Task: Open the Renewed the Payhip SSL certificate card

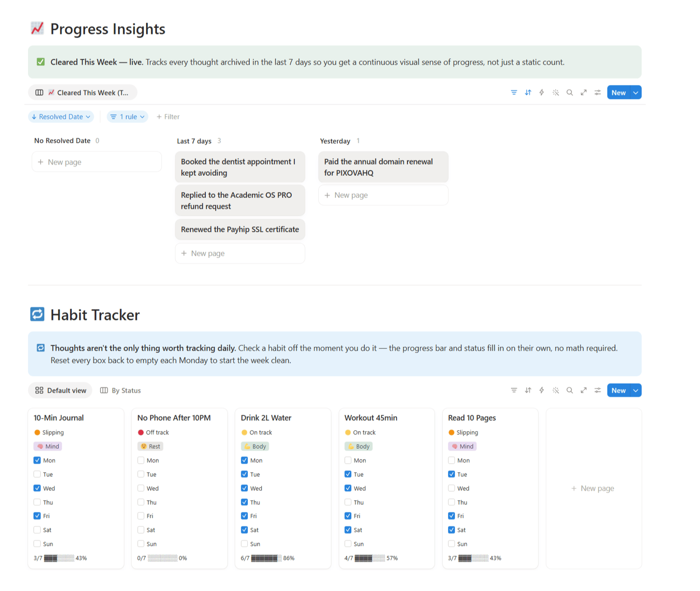Action: [x=240, y=229]
